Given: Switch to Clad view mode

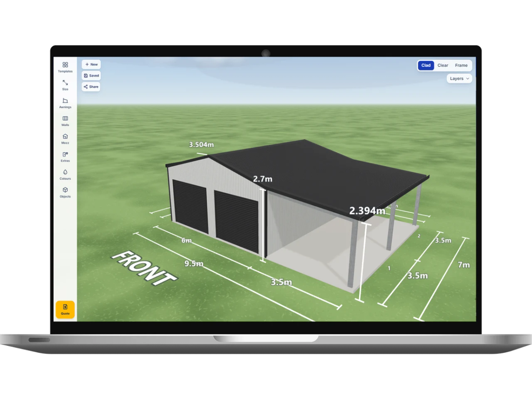Looking at the screenshot, I should click(426, 65).
